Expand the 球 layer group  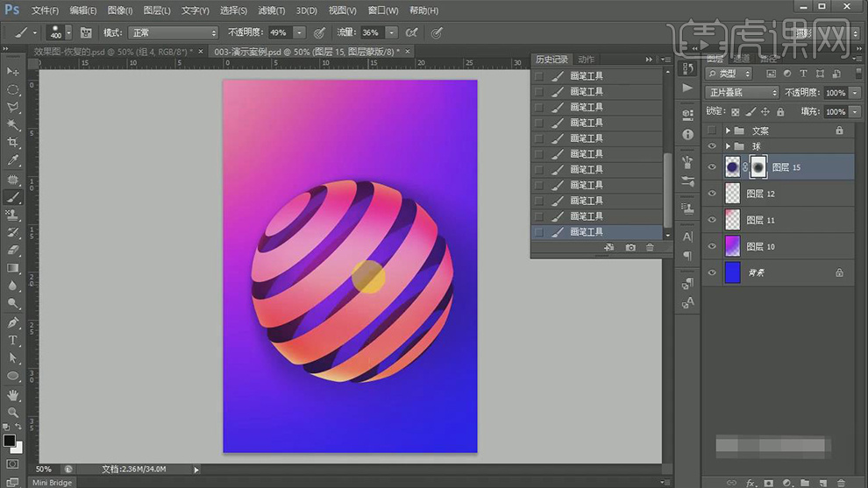pos(728,146)
